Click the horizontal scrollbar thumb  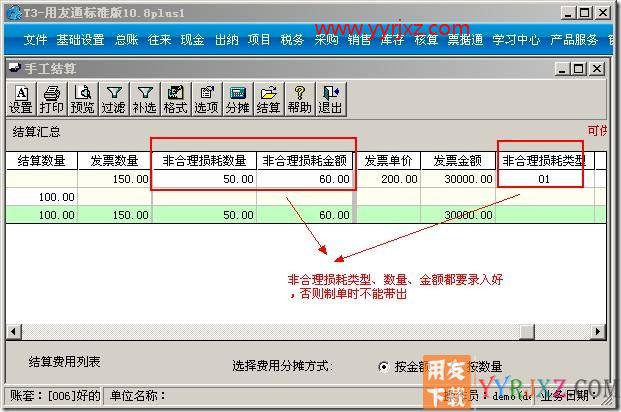[x=527, y=331]
